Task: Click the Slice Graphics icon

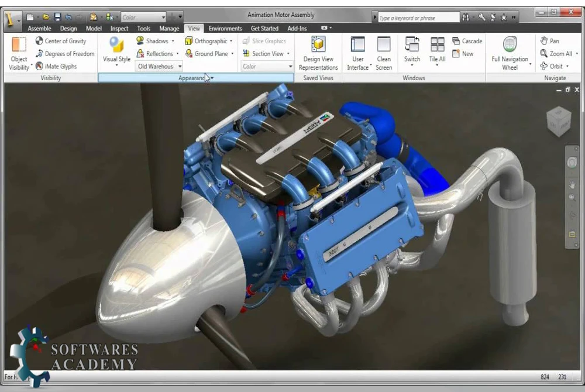Action: coord(246,41)
